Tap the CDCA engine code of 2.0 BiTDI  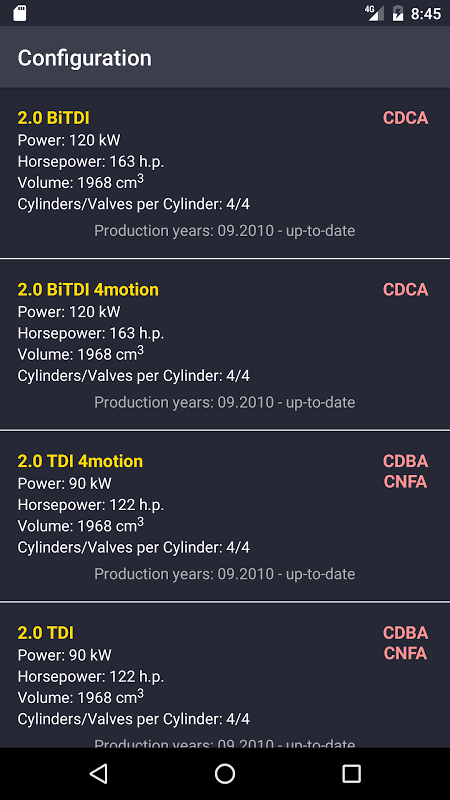[x=406, y=118]
